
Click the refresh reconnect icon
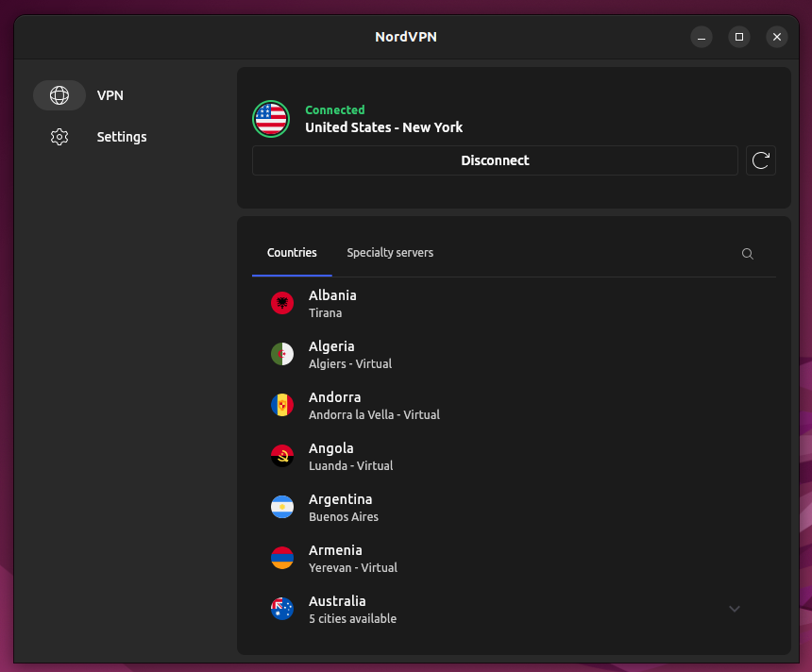click(x=760, y=160)
